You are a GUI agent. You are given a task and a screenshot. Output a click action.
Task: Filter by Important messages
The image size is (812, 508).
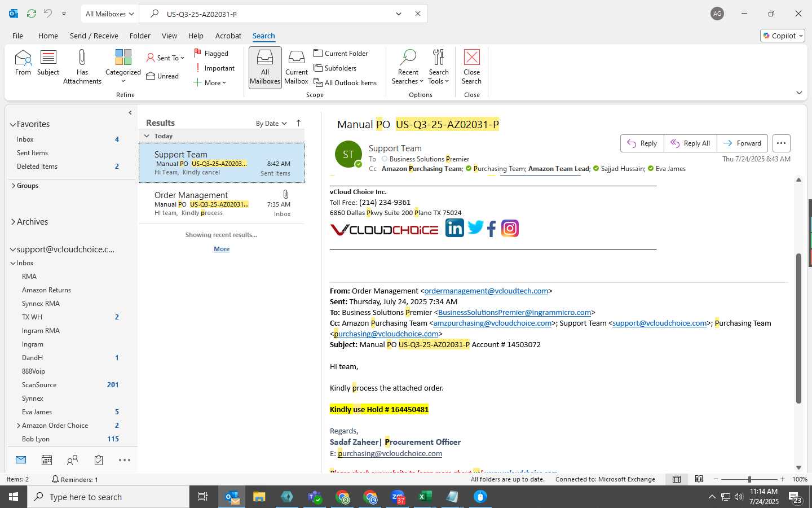[x=214, y=68]
